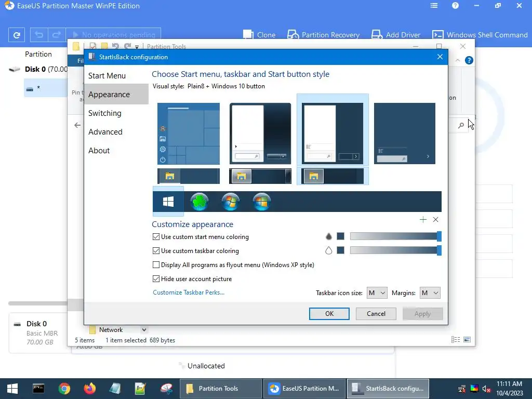The width and height of the screenshot is (532, 399).
Task: Adjust the taskbar opacity slider
Action: (395, 250)
